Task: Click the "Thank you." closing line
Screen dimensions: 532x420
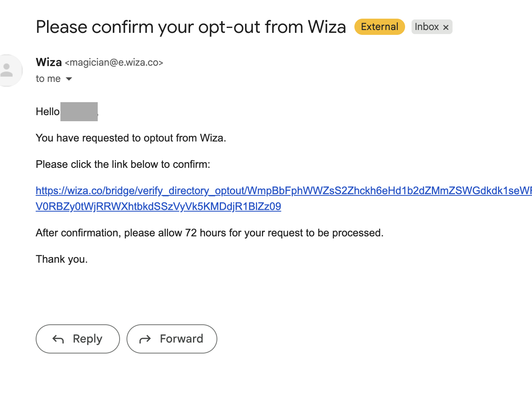Action: click(62, 259)
